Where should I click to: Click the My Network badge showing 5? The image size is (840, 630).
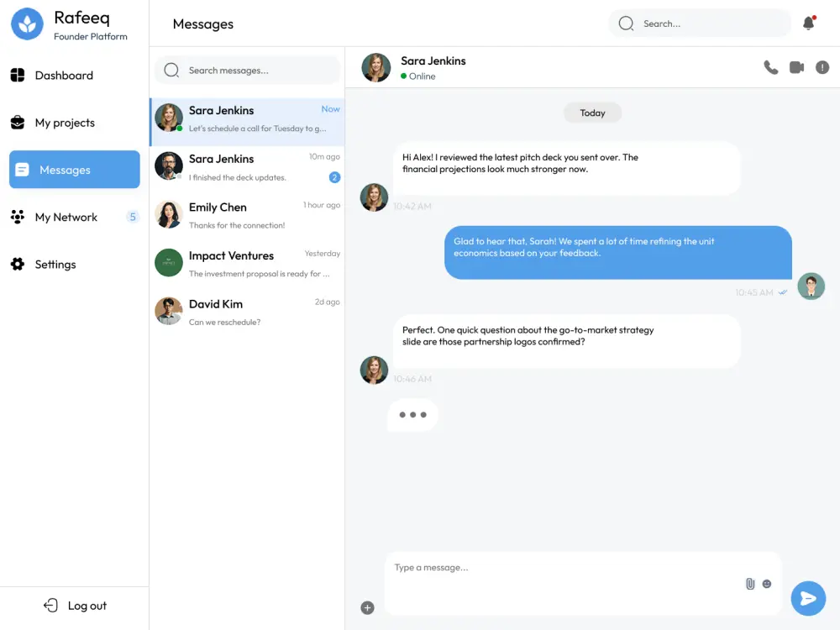(x=133, y=217)
